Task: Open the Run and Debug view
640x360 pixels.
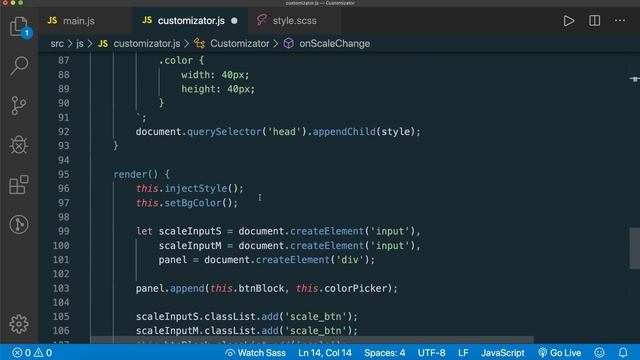Action: pos(19,145)
